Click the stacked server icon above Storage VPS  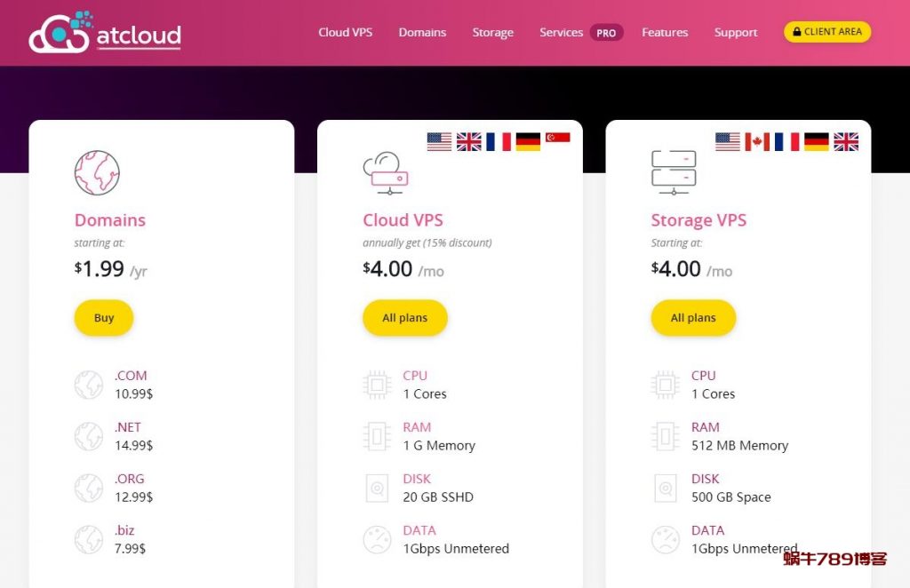673,171
